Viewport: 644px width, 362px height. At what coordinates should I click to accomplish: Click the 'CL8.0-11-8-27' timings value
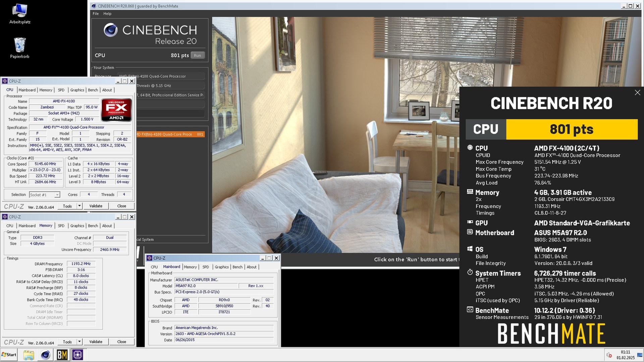550,213
